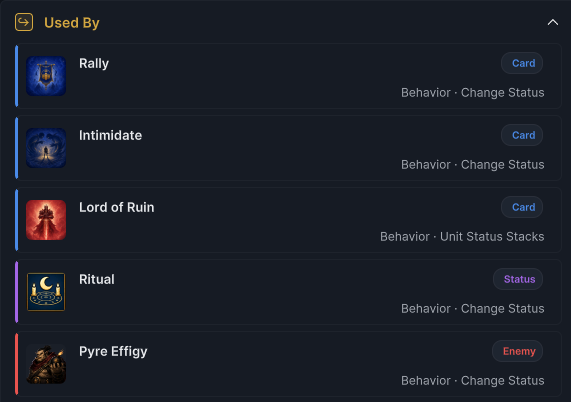
Task: Collapse the Used By section chevron
Action: 553,23
